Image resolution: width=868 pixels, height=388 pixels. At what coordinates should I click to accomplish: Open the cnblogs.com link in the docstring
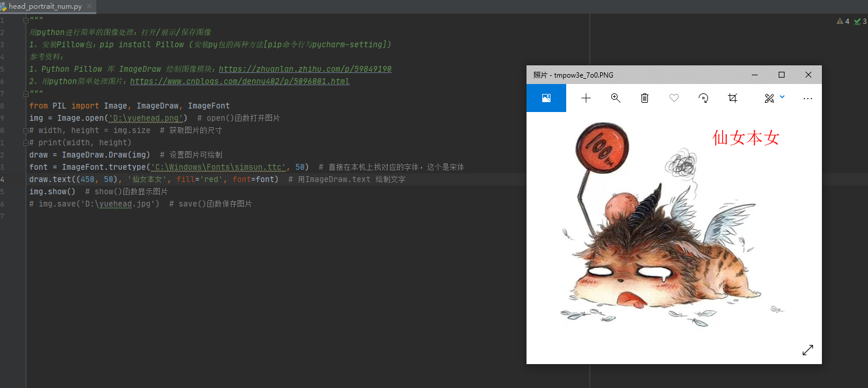pos(239,81)
